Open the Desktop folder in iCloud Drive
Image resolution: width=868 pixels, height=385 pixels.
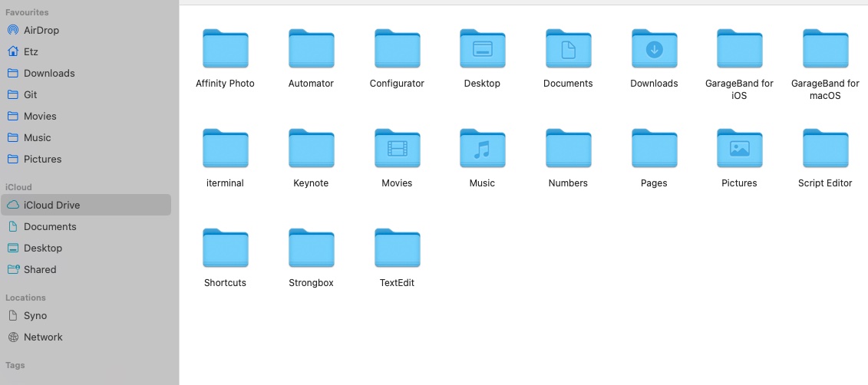coord(482,48)
